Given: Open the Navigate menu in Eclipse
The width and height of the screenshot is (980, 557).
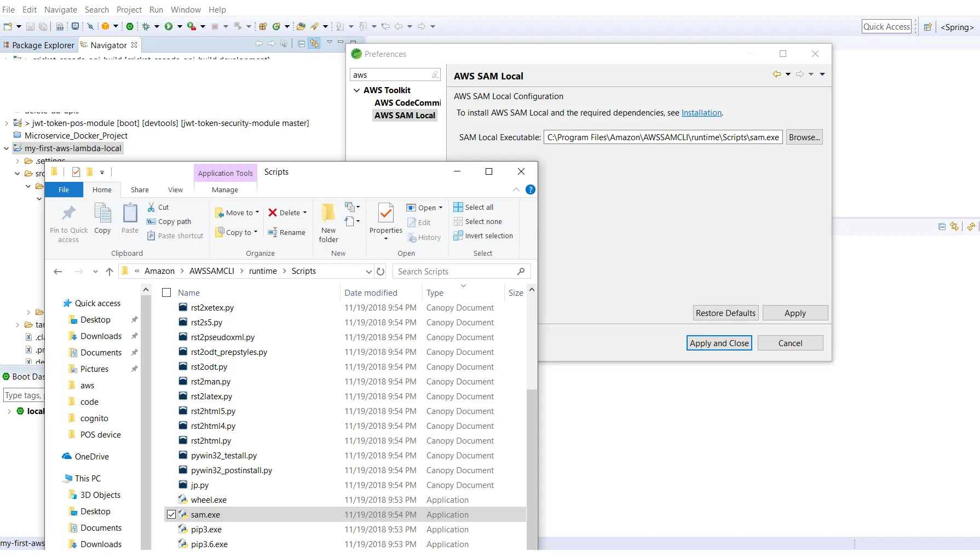Looking at the screenshot, I should [x=61, y=9].
